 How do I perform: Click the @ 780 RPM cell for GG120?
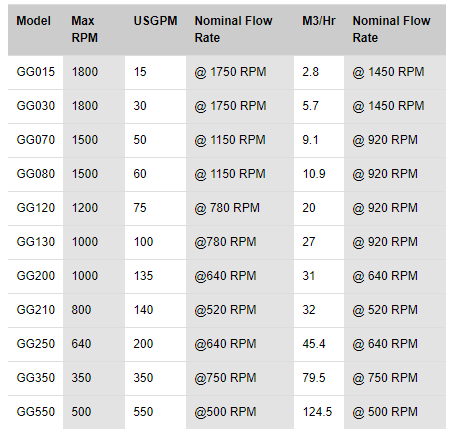pyautogui.click(x=227, y=208)
